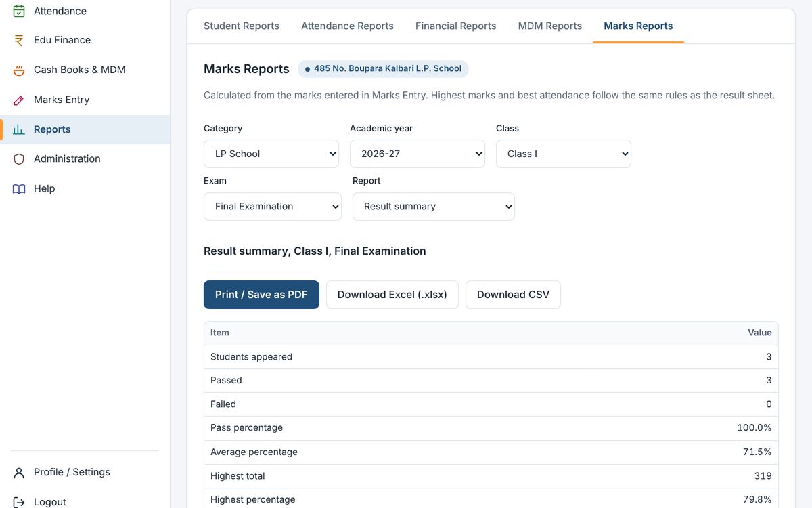Click the Reports bar chart icon
812x508 pixels.
click(19, 129)
